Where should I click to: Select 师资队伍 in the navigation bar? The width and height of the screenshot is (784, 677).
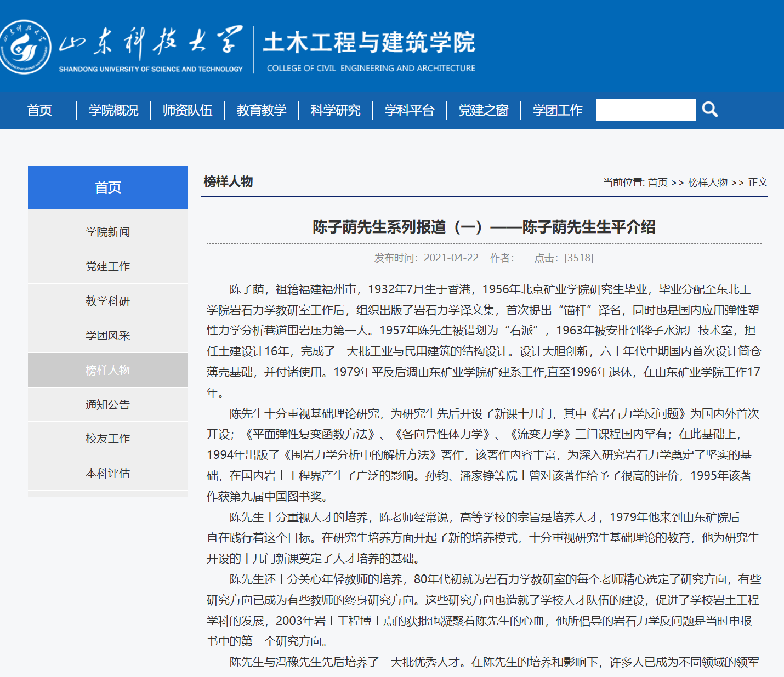188,110
